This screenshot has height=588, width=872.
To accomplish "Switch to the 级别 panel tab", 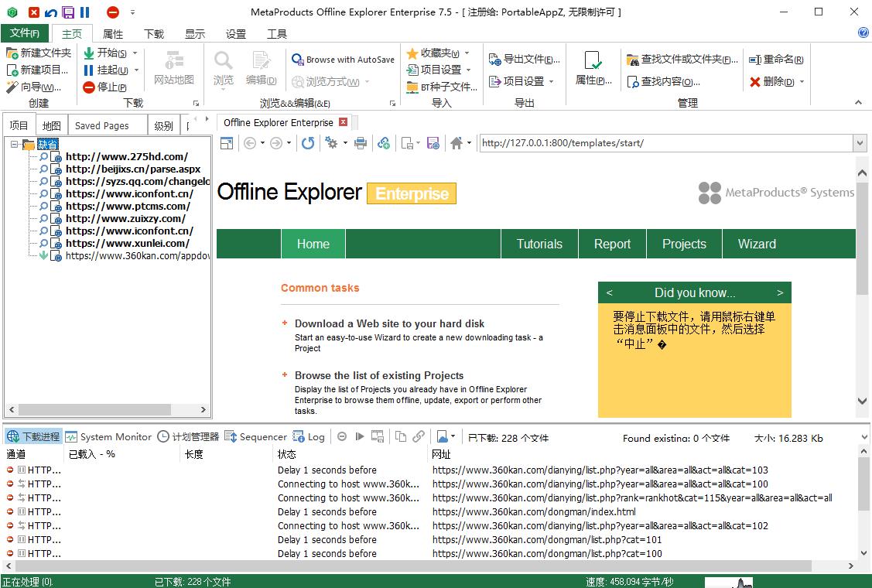I will tap(163, 125).
